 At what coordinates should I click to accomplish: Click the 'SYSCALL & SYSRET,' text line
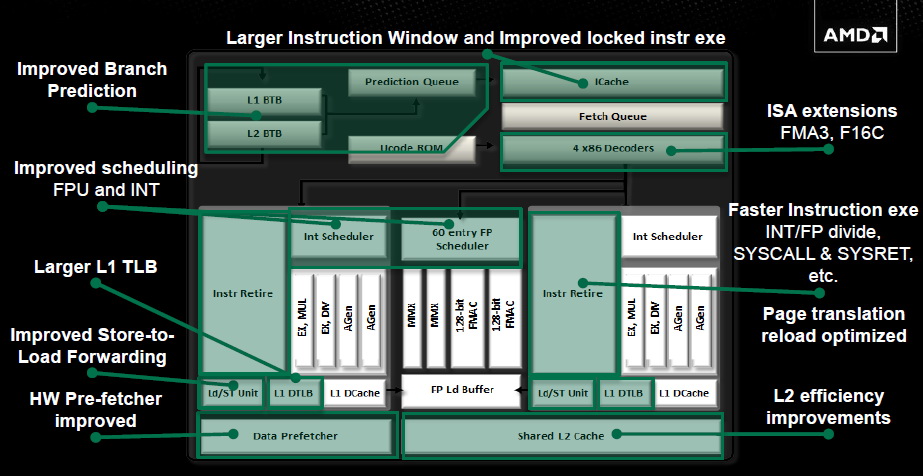[x=824, y=255]
